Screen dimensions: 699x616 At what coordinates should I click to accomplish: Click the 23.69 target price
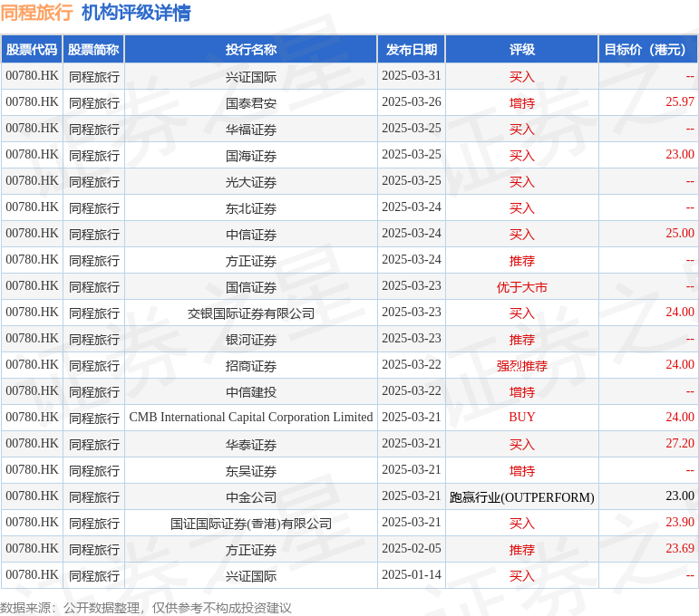coord(680,549)
